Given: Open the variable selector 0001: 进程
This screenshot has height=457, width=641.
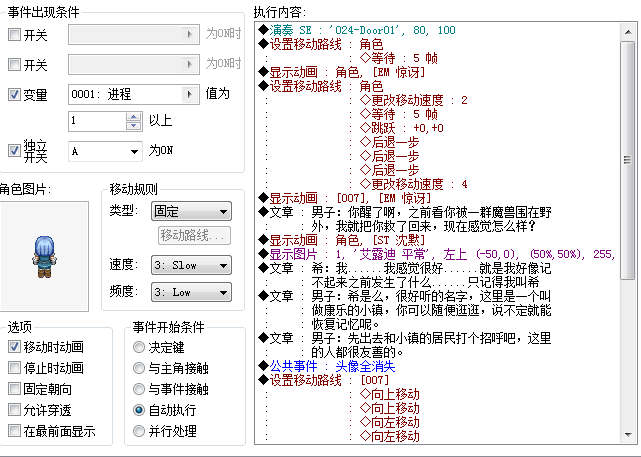Looking at the screenshot, I should [x=134, y=94].
